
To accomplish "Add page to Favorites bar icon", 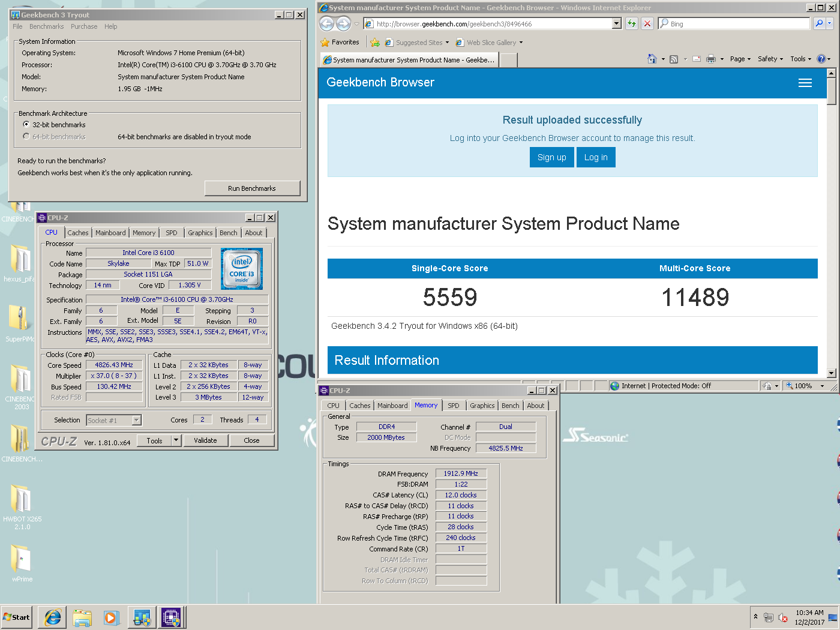I will [375, 43].
